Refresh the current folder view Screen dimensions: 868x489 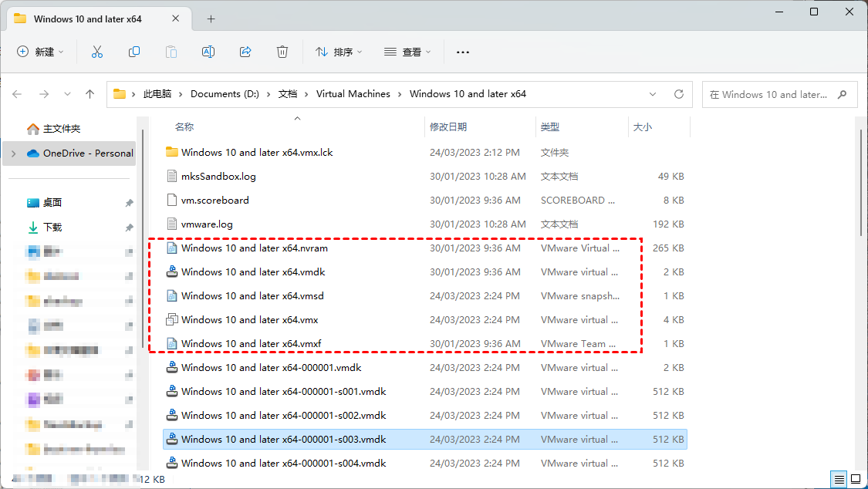click(x=679, y=94)
